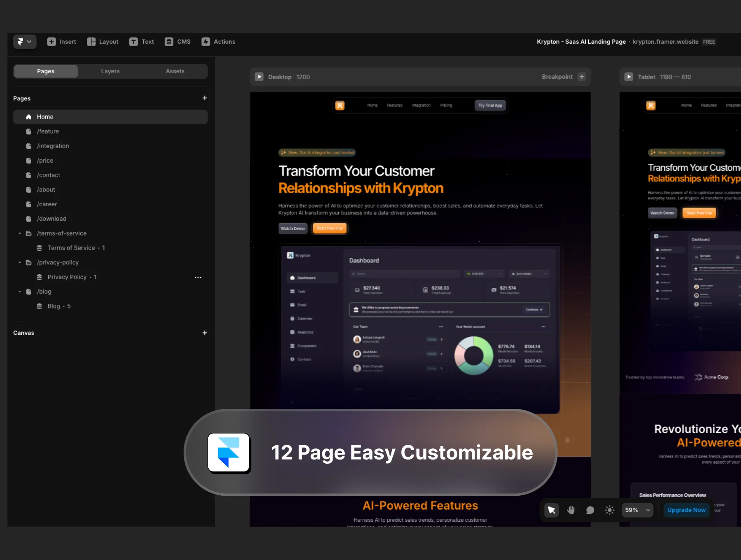
Task: Click Krypton orange logo in Tablet canvas
Action: [x=651, y=105]
